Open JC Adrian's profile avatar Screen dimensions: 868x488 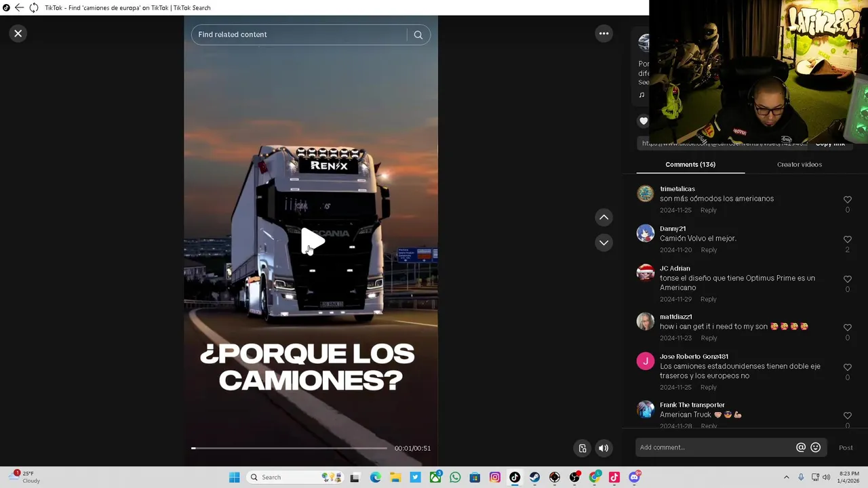pos(645,272)
